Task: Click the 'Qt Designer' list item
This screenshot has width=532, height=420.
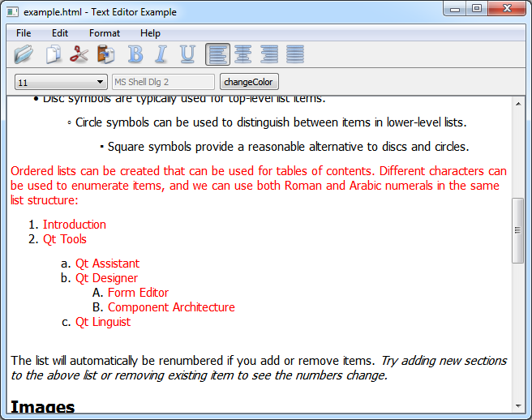Action: (106, 278)
